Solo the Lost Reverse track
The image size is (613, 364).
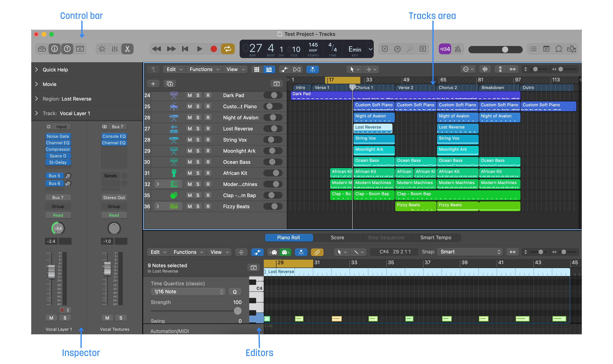[x=198, y=129]
